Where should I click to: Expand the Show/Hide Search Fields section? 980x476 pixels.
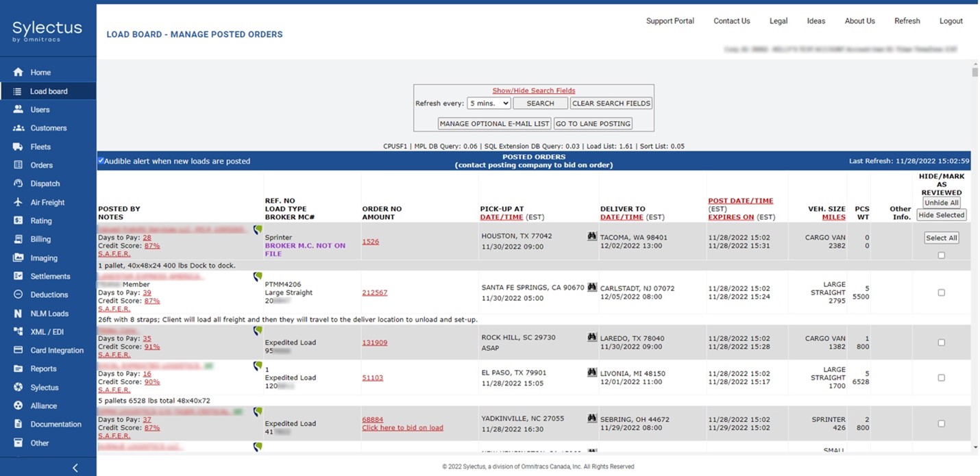point(533,90)
